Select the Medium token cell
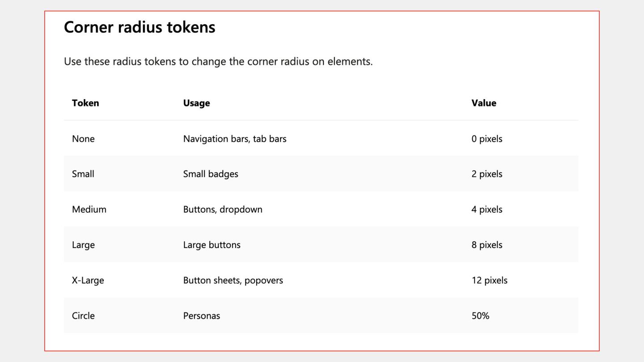Image resolution: width=644 pixels, height=362 pixels. 89,209
